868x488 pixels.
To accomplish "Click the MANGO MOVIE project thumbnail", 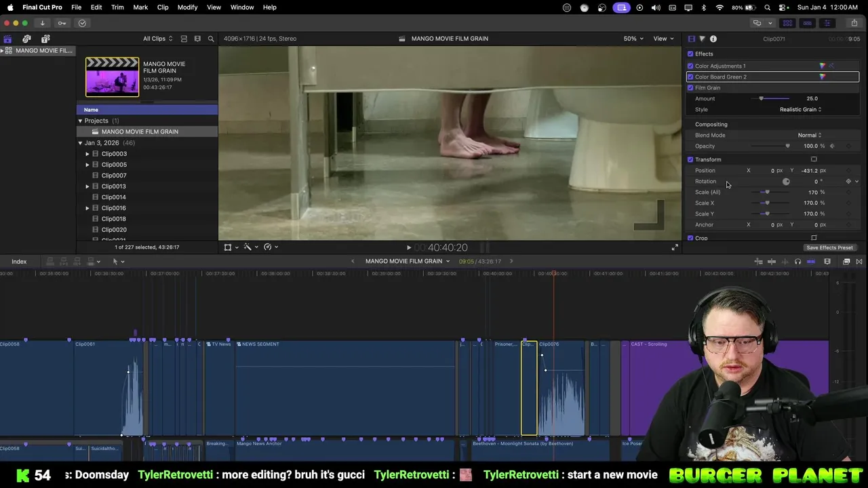I will pos(112,77).
